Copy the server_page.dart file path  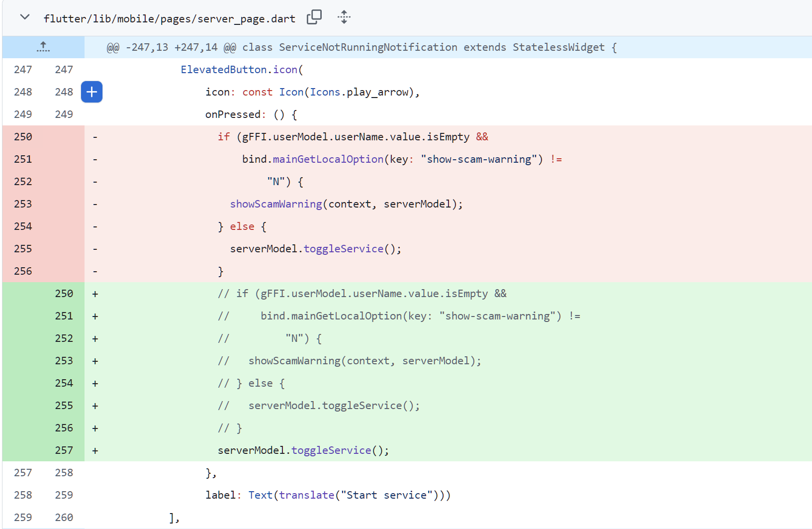pos(314,17)
